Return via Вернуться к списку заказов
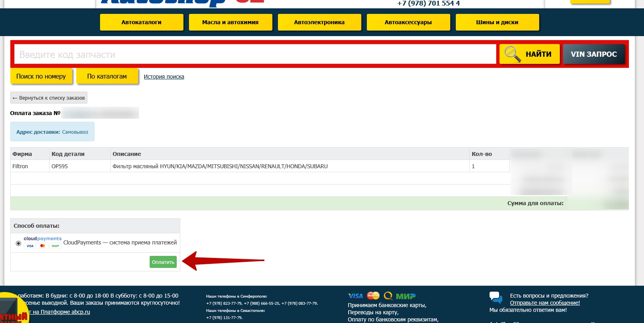This screenshot has width=644, height=323. 49,98
